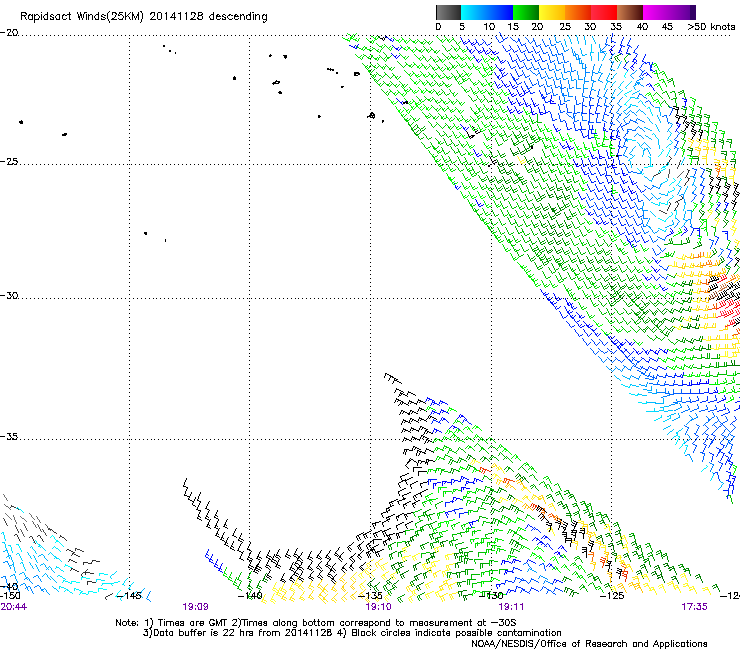Click the yellow 20–25 knots color segment
Screen dimensions: 740x650
552,12
